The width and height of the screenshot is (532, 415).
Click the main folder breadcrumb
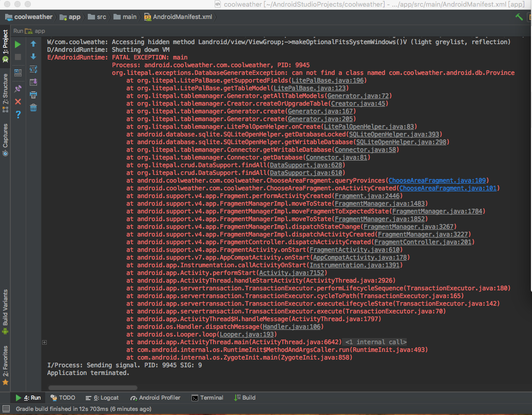point(125,16)
